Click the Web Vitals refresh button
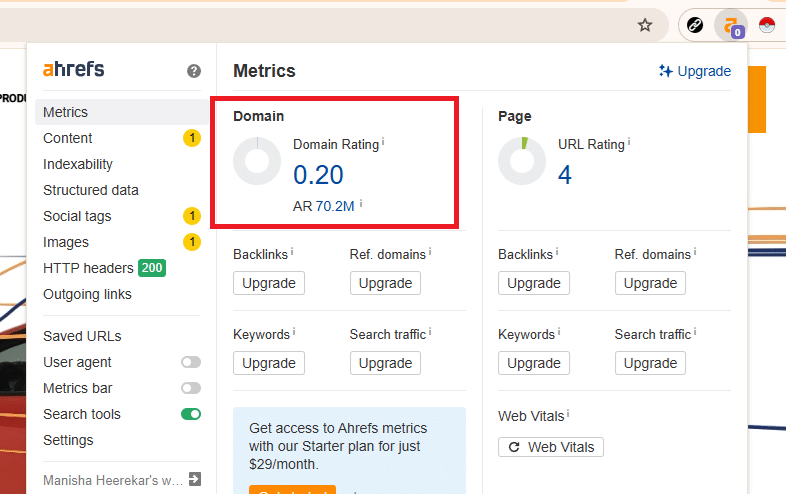Image resolution: width=786 pixels, height=494 pixels. pyautogui.click(x=550, y=447)
